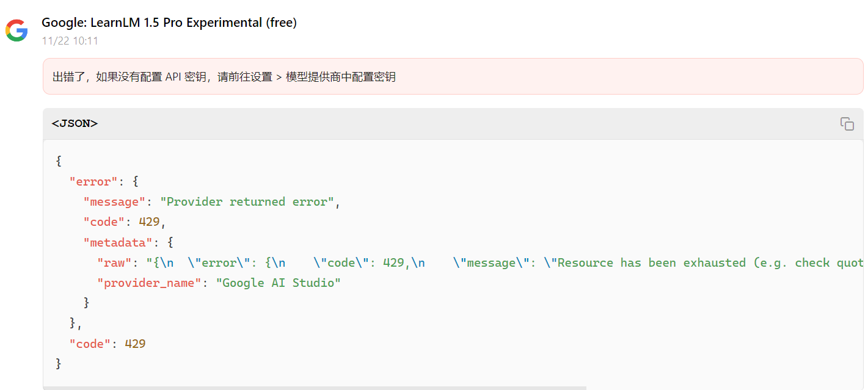The height and width of the screenshot is (390, 868).
Task: Click 模型提供商 in the error alert
Action: pos(313,77)
